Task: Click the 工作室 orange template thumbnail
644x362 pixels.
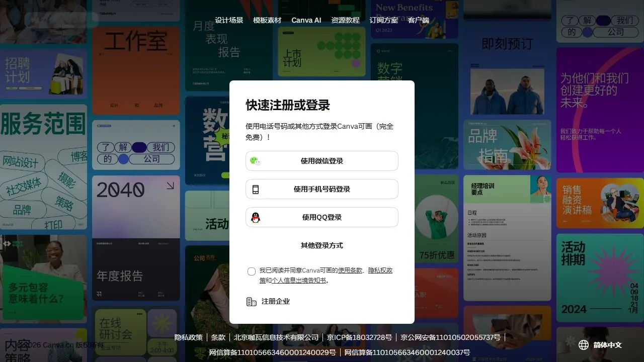Action: (136, 70)
